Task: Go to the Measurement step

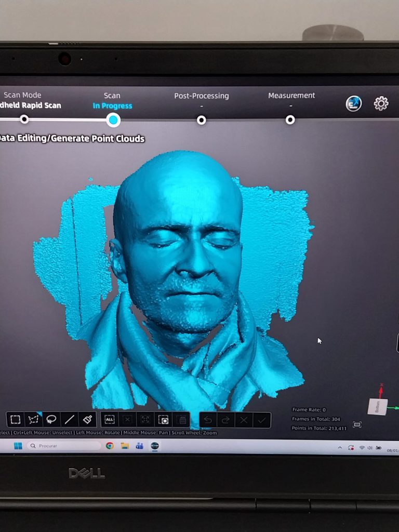Action: tap(290, 120)
